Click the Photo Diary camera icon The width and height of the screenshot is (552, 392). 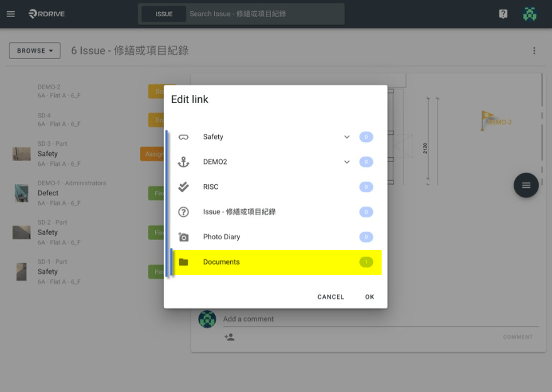184,237
